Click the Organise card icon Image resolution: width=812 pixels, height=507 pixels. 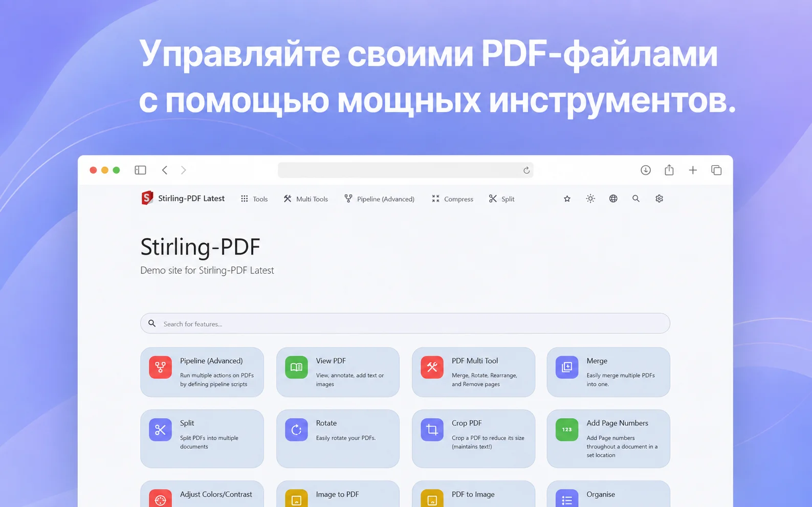click(x=567, y=499)
